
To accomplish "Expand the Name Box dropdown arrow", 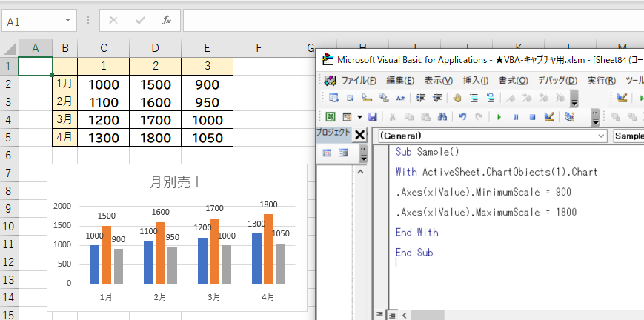I will click(x=69, y=21).
